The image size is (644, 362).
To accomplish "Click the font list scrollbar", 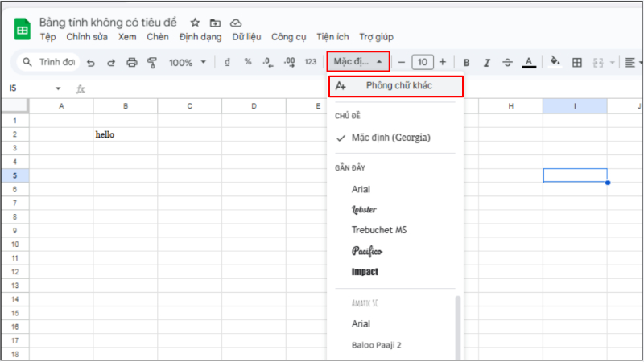I will 458,327.
